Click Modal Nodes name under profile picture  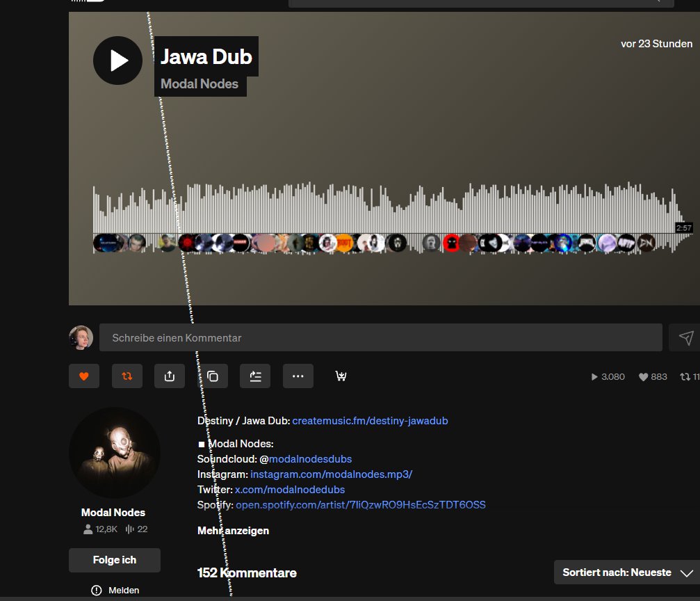pyautogui.click(x=113, y=513)
